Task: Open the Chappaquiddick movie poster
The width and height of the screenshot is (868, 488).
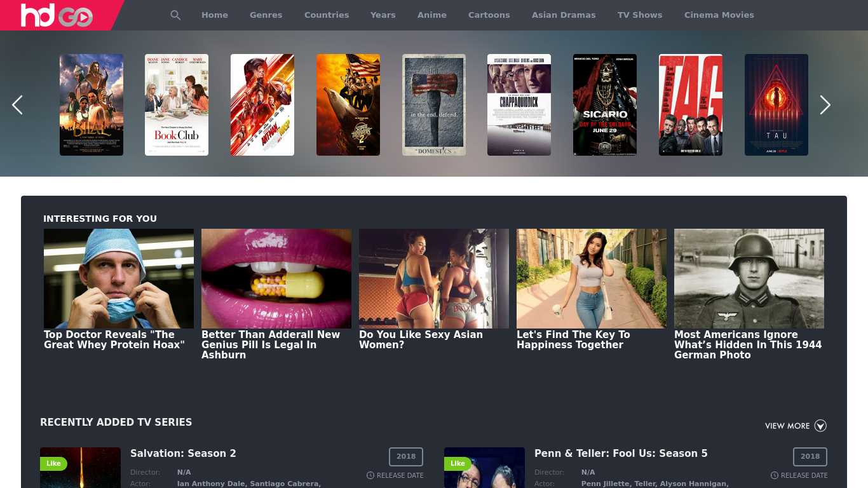Action: 519,105
